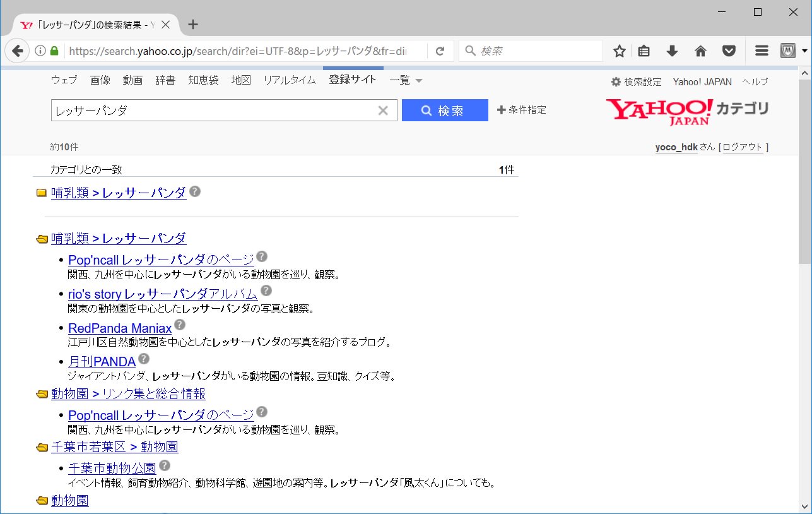Close the レッサーパンダ search results tab
The width and height of the screenshot is (812, 514).
click(x=166, y=25)
